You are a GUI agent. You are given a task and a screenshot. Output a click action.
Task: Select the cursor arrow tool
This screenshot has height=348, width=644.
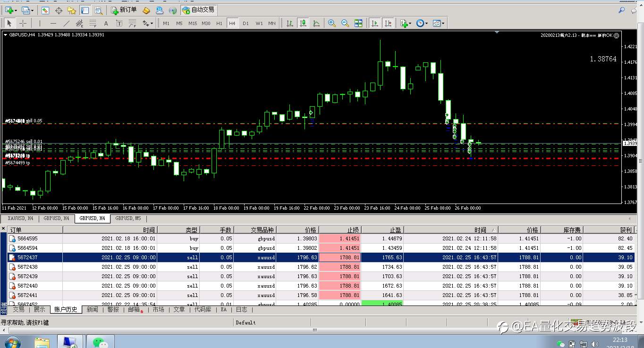(x=9, y=23)
